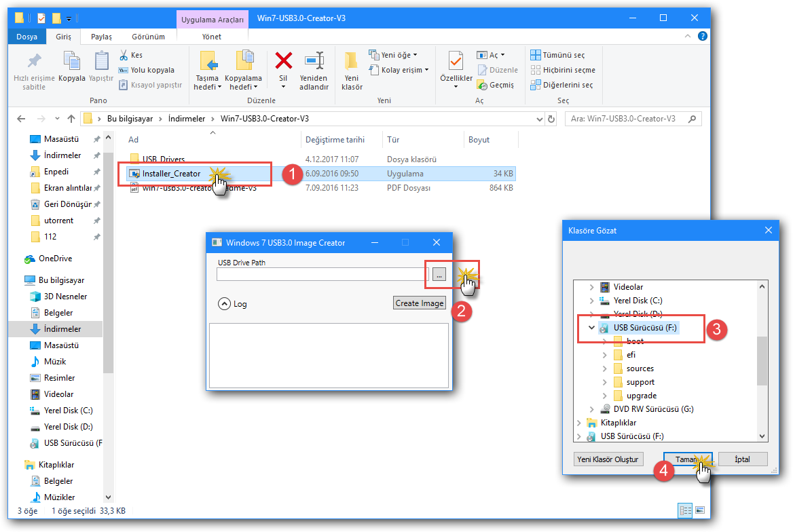The height and width of the screenshot is (532, 793).
Task: Switch to the Görünüm ribbon tab
Action: pos(148,37)
